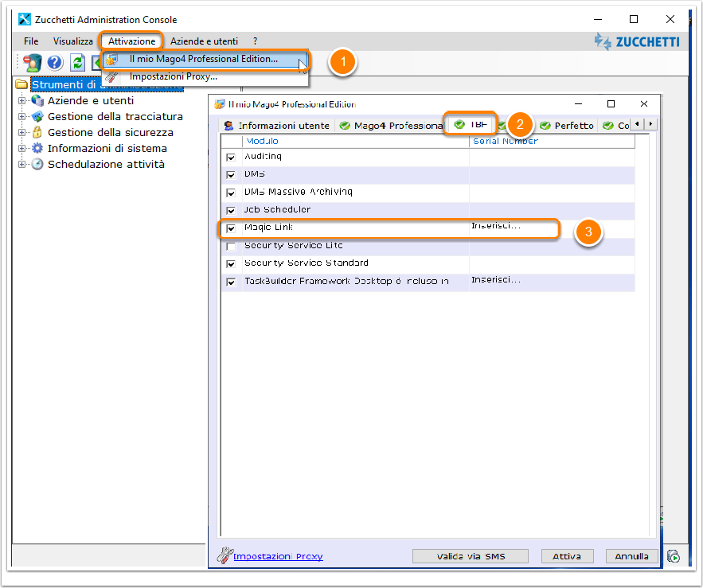Click the status bar icon at bottom right

click(x=674, y=556)
